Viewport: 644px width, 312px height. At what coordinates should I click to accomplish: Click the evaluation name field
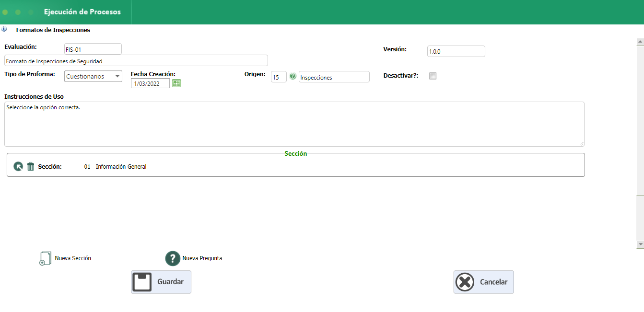coord(136,60)
